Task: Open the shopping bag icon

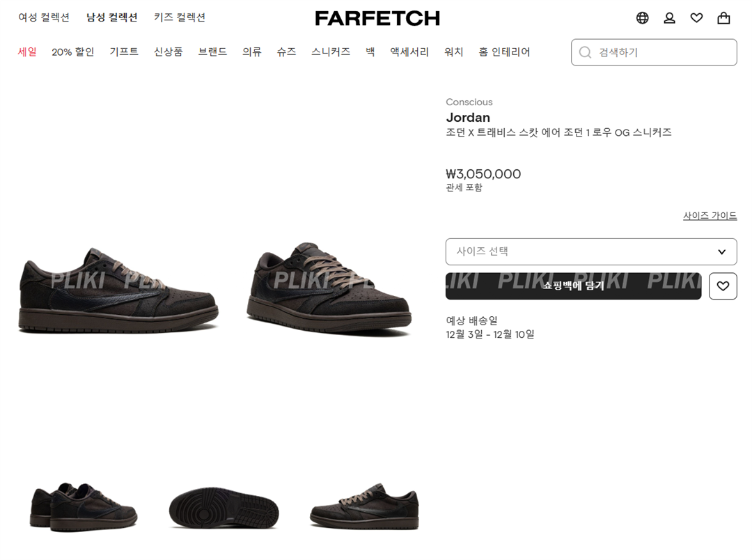Action: point(723,18)
